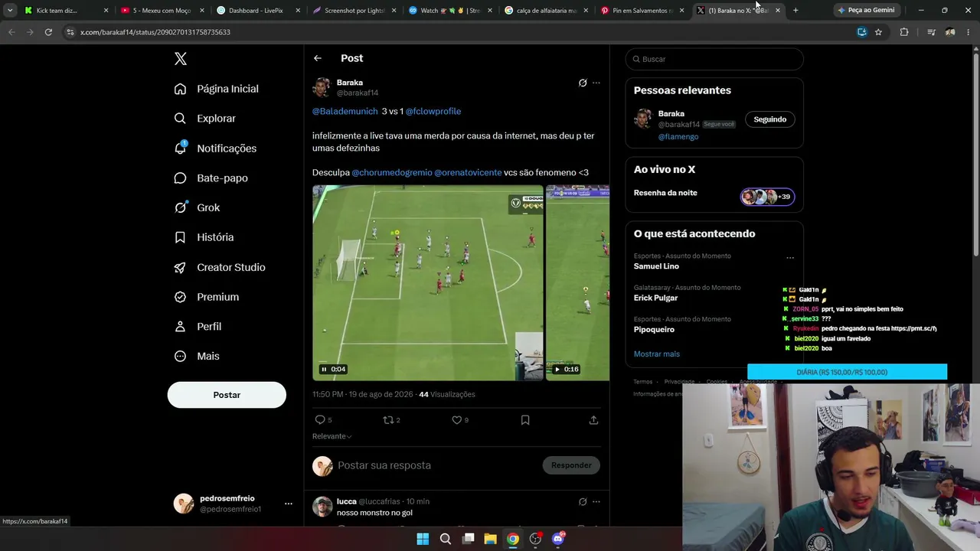Click the Postar button
The image size is (980, 551).
pyautogui.click(x=227, y=395)
